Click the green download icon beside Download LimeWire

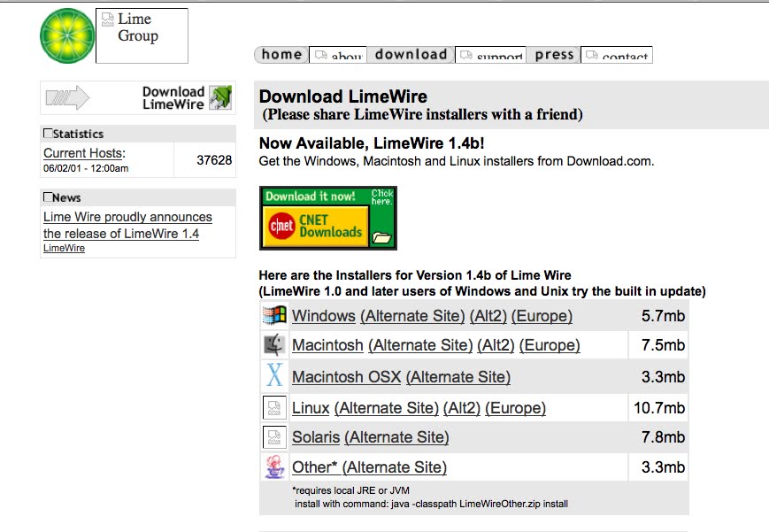pos(220,97)
